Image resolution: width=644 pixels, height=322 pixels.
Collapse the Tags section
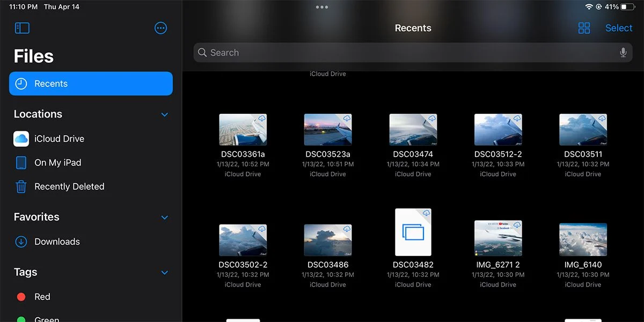[x=165, y=273]
